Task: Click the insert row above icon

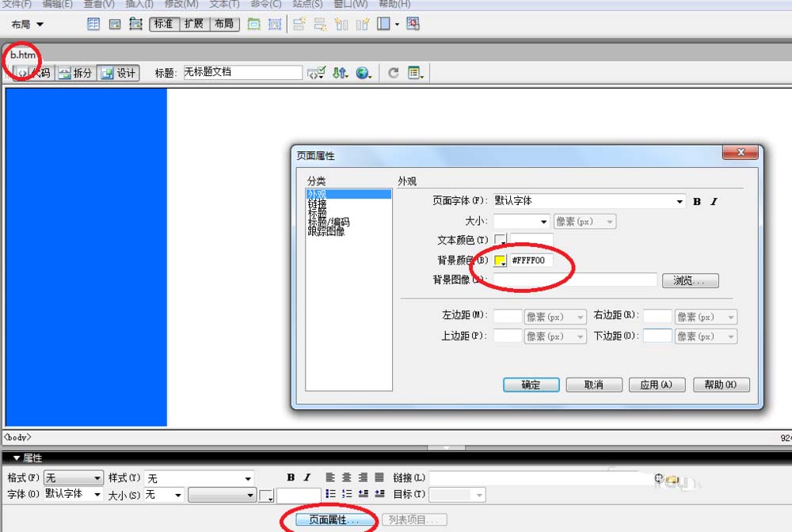Action: [299, 24]
